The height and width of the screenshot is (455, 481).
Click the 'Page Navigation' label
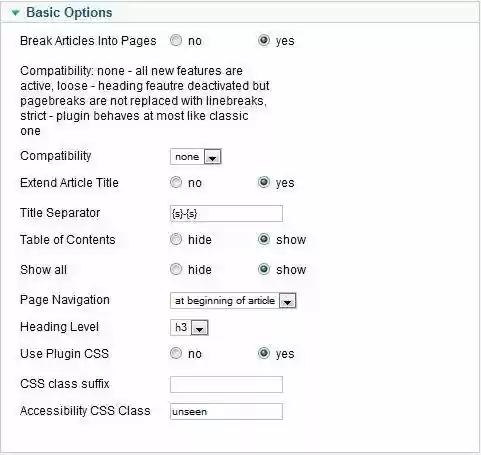[x=65, y=300]
